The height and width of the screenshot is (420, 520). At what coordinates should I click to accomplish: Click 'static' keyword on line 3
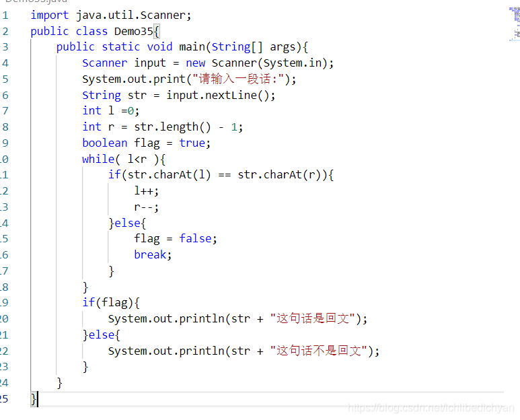coord(120,46)
